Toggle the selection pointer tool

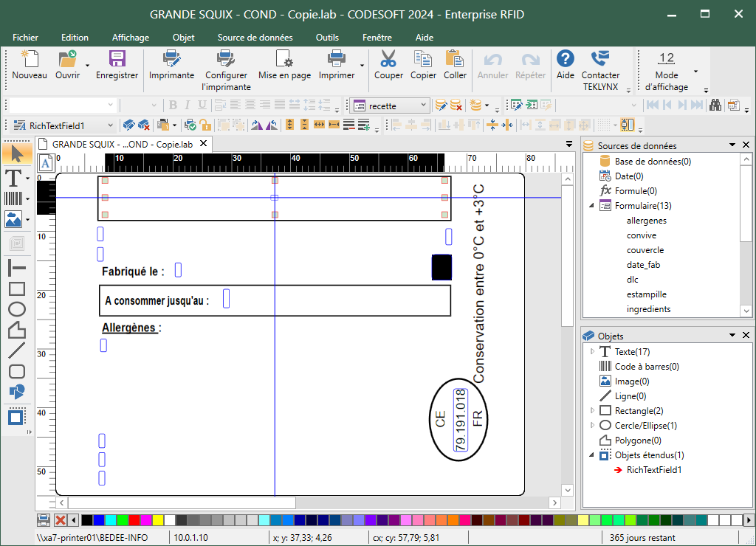tap(16, 153)
